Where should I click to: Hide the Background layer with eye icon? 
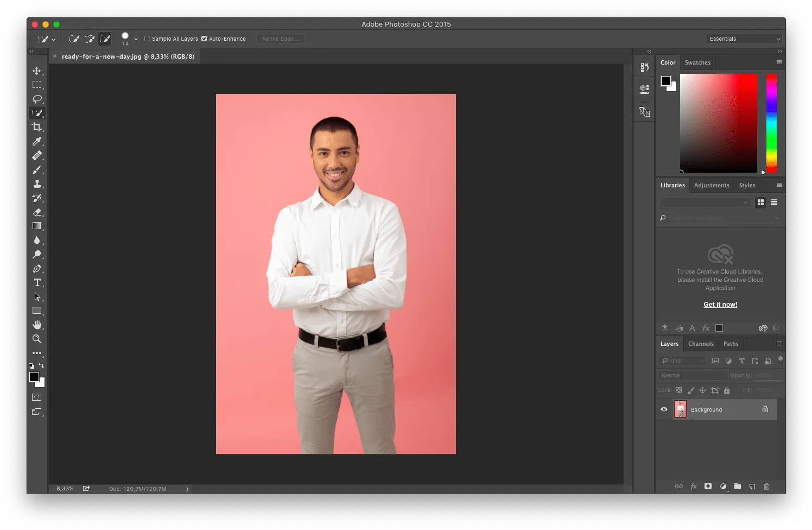point(664,409)
